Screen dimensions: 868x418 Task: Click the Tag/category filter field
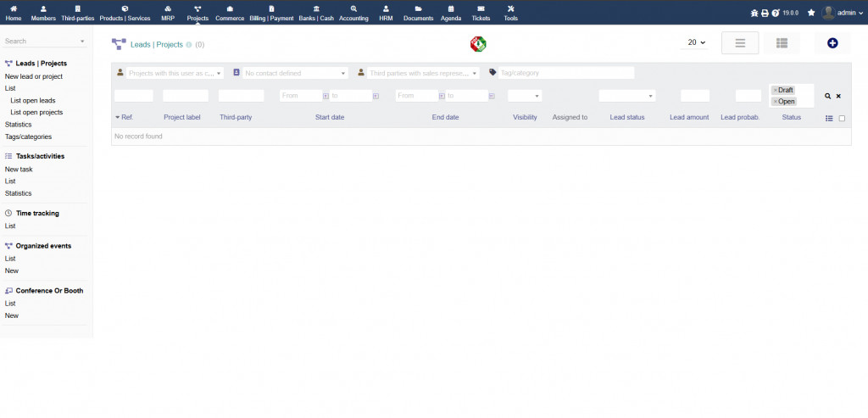566,73
